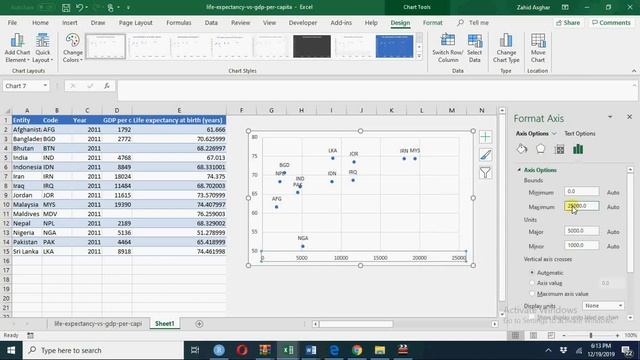Viewport: 640px width, 360px height.
Task: Click Switch Row/Column button
Action: 448,48
